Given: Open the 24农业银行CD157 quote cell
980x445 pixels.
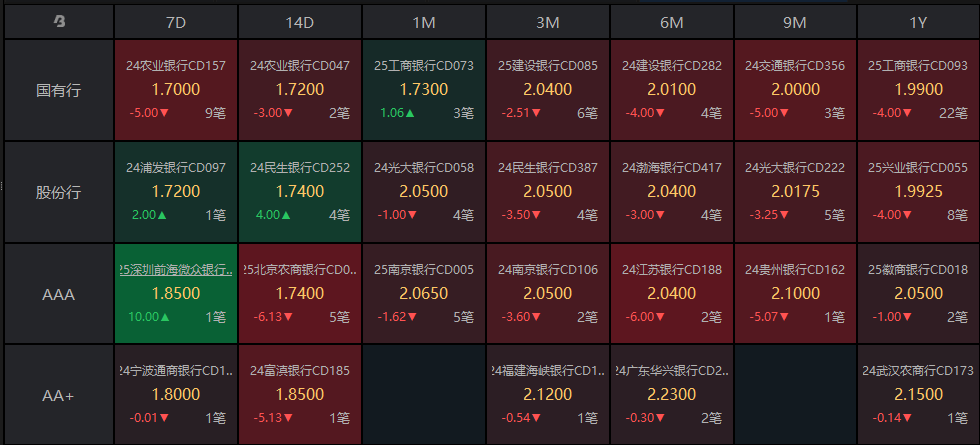Looking at the screenshot, I should [176, 90].
